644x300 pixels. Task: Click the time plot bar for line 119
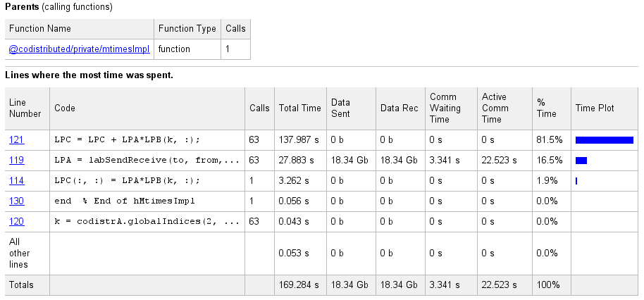coord(581,161)
